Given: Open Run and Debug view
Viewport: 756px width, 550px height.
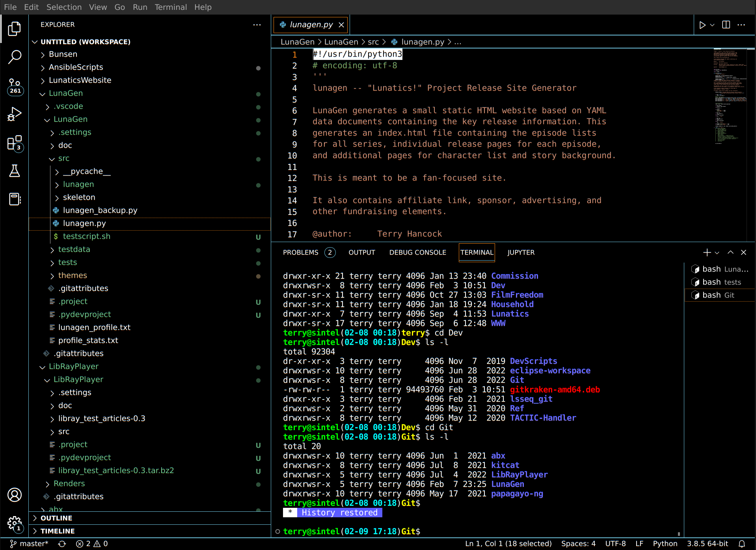Looking at the screenshot, I should coord(15,114).
